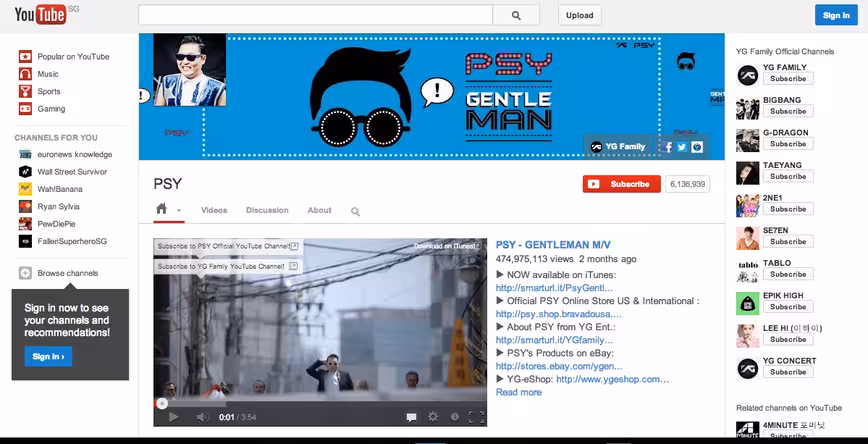Viewport: 868px width, 444px height.
Task: Click the Gaming controller icon
Action: (25, 109)
